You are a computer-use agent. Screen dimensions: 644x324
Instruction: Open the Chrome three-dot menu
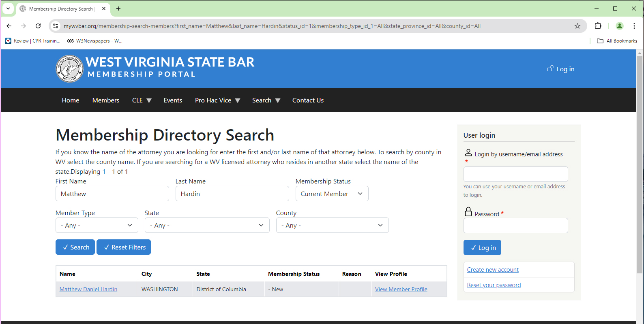[x=634, y=26]
